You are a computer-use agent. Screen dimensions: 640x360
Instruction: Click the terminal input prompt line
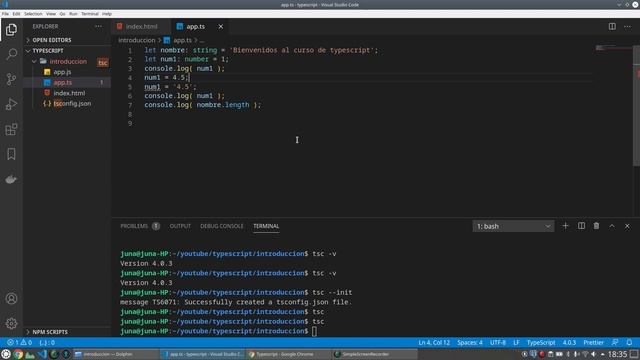click(218, 331)
